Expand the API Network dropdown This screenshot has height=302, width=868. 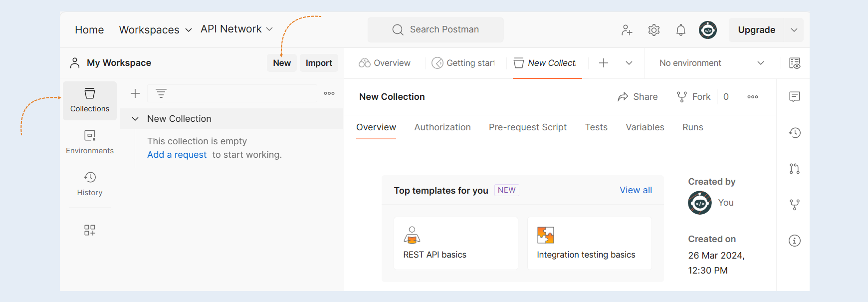coord(236,29)
